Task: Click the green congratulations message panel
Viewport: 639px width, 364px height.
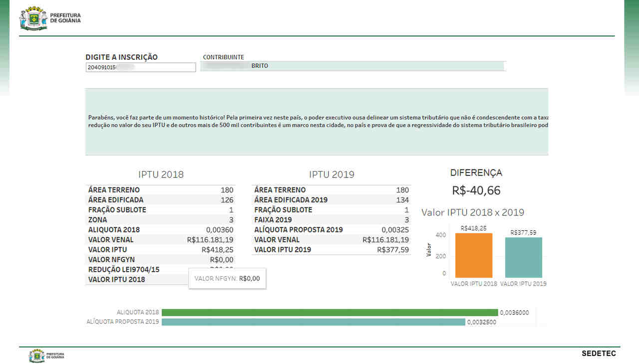Action: pyautogui.click(x=317, y=122)
